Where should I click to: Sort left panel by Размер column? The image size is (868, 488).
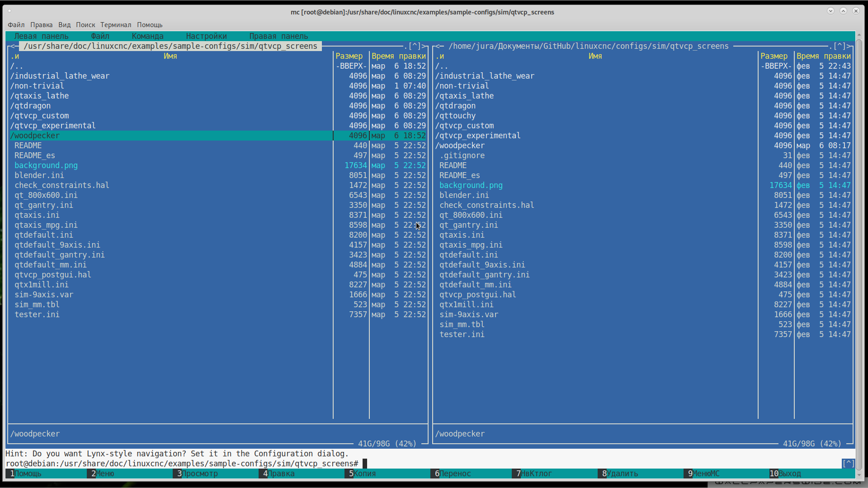pos(349,56)
